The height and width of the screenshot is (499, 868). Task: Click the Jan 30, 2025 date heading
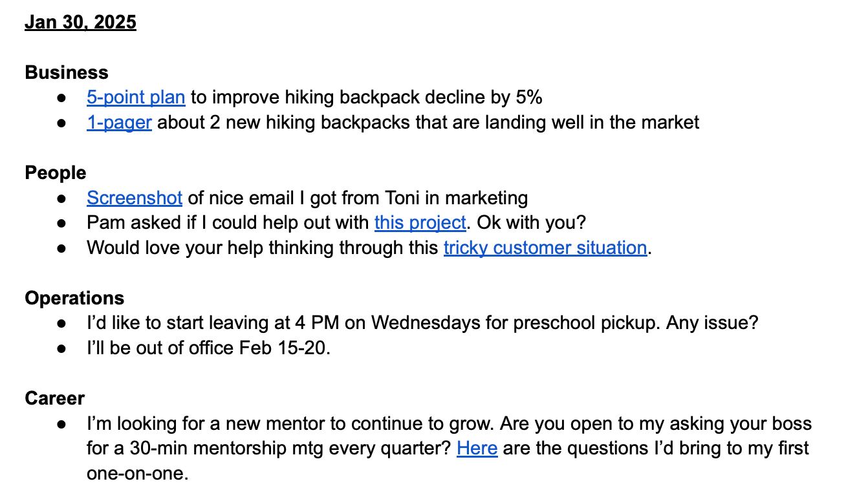click(x=80, y=23)
